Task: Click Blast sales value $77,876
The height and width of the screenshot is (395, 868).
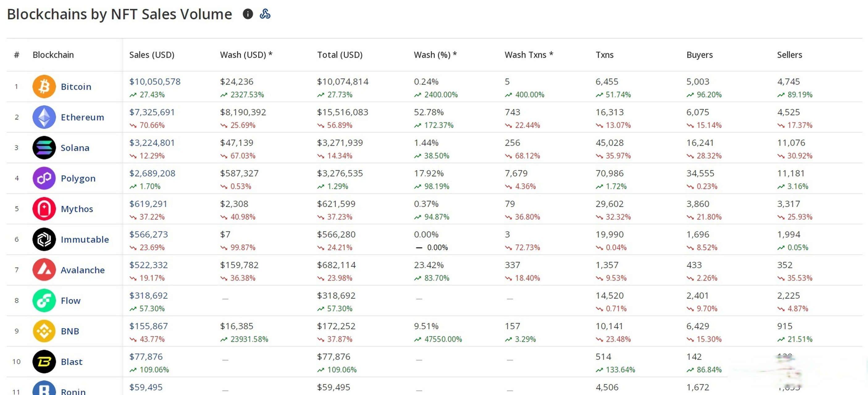Action: (146, 357)
